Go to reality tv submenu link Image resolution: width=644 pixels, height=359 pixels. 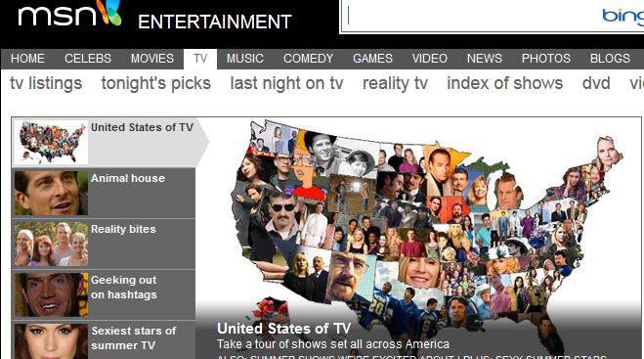click(x=395, y=83)
